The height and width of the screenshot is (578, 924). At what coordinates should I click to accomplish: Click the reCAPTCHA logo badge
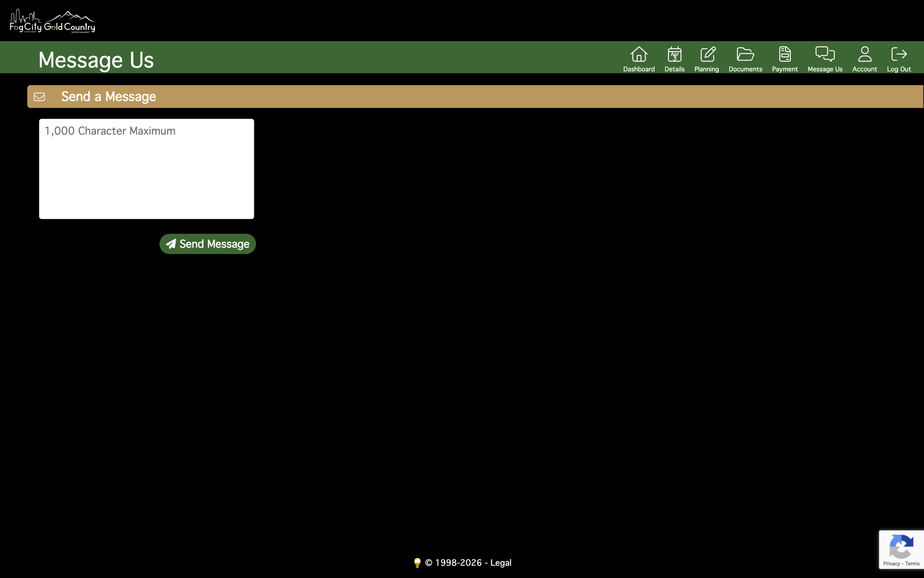pos(901,547)
